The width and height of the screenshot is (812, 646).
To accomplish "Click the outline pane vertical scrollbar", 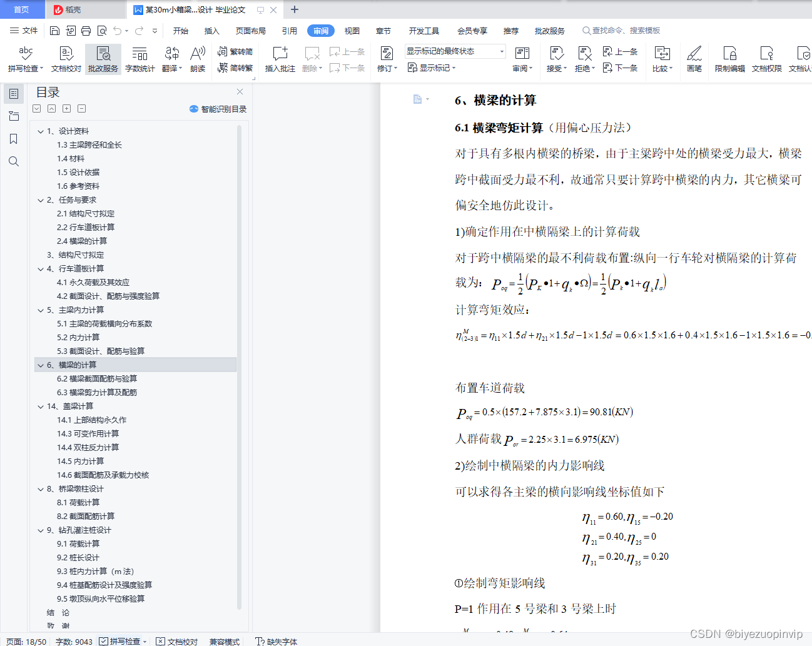I will (x=240, y=366).
